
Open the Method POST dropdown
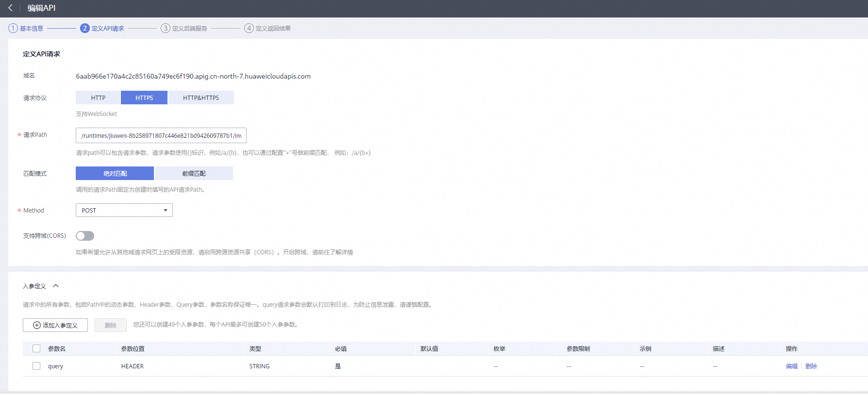point(124,210)
